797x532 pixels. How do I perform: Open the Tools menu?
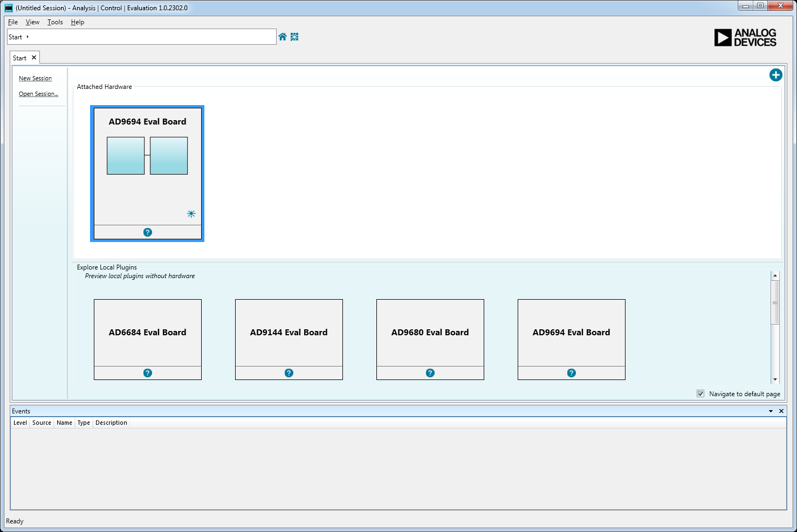(55, 22)
